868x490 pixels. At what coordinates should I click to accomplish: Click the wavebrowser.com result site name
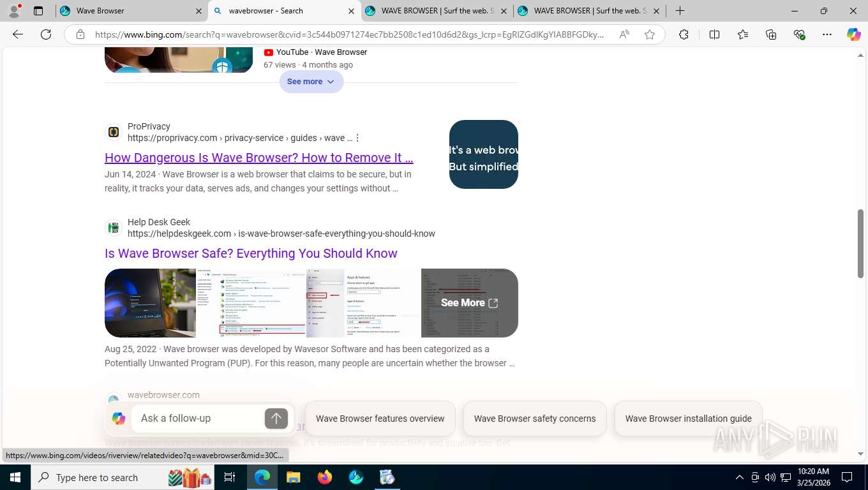(x=163, y=395)
